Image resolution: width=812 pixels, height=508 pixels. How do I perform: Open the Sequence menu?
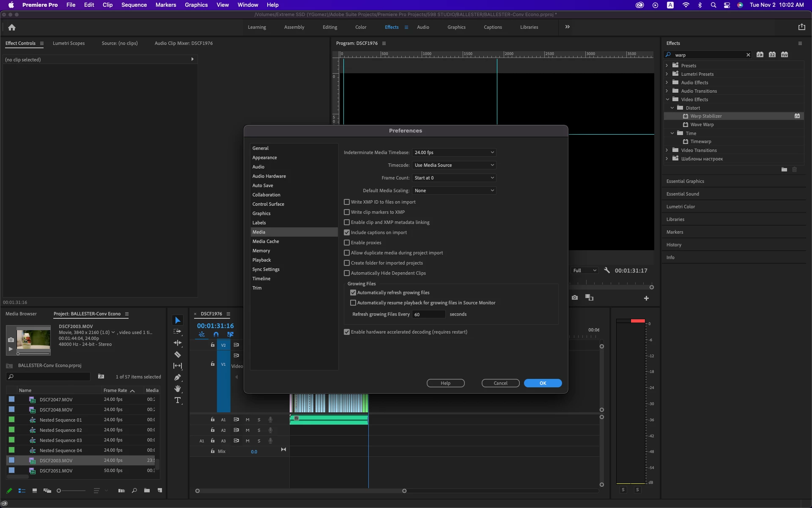coord(134,5)
